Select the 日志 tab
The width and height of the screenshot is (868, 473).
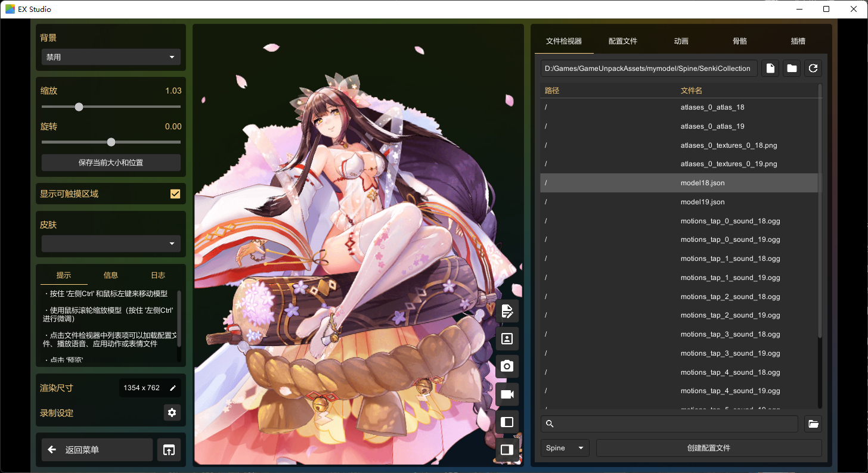tap(158, 275)
